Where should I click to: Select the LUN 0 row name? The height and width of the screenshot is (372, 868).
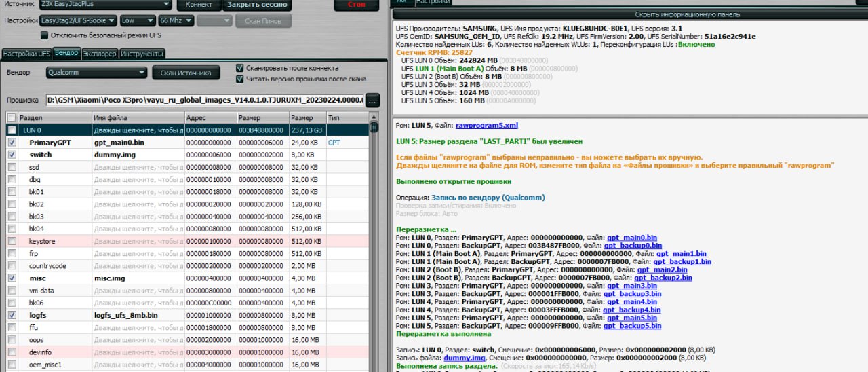tap(32, 130)
